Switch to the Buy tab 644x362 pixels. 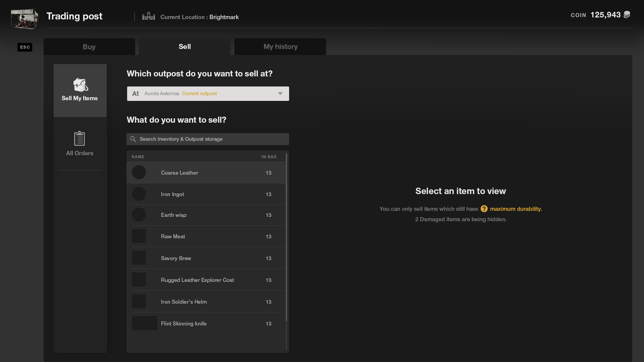(x=89, y=47)
